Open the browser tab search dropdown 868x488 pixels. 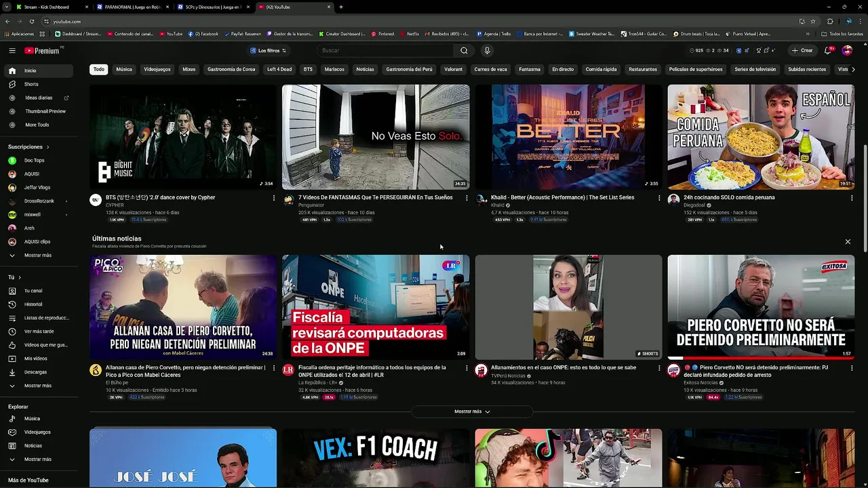(7, 7)
